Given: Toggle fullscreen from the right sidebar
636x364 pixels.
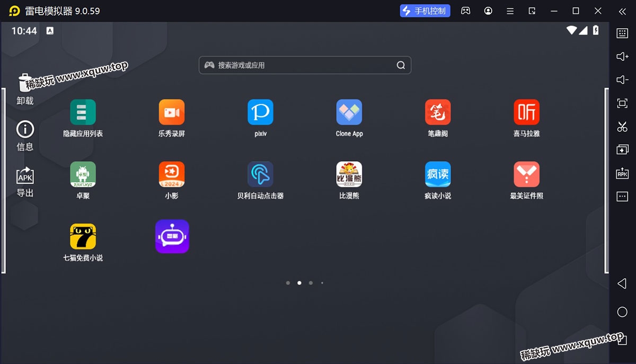Looking at the screenshot, I should (622, 103).
